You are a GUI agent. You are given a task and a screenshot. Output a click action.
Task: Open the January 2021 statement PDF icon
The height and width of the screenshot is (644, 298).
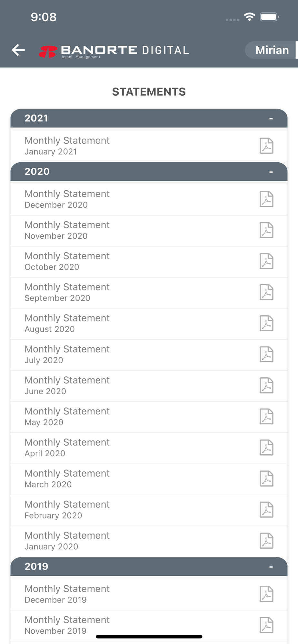266,146
